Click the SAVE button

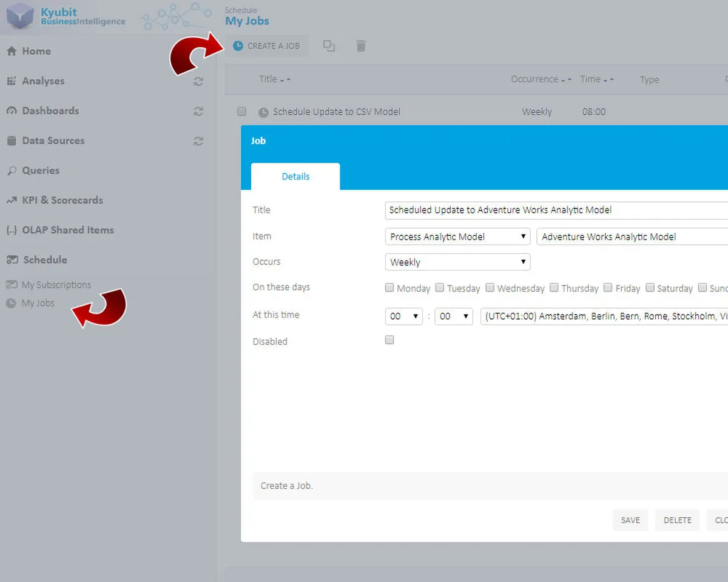pyautogui.click(x=630, y=520)
